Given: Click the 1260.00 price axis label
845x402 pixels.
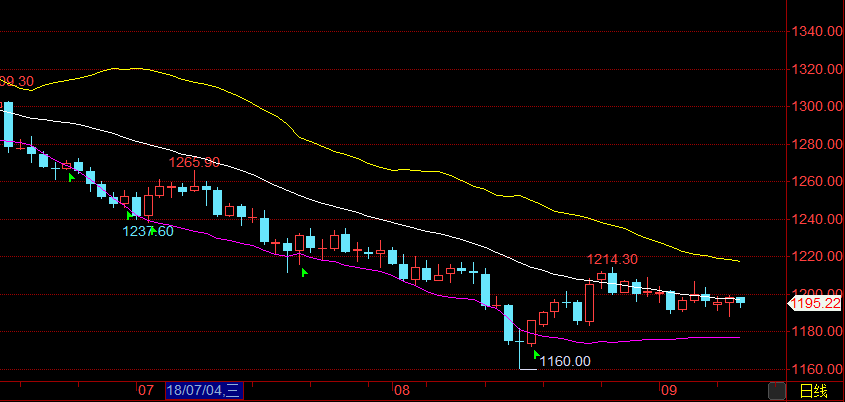Looking at the screenshot, I should [816, 182].
